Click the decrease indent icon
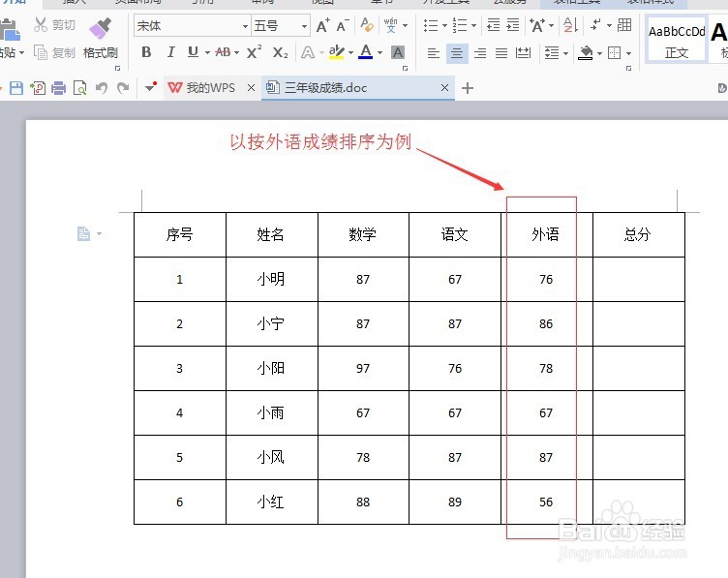The width and height of the screenshot is (728, 578). 493,25
